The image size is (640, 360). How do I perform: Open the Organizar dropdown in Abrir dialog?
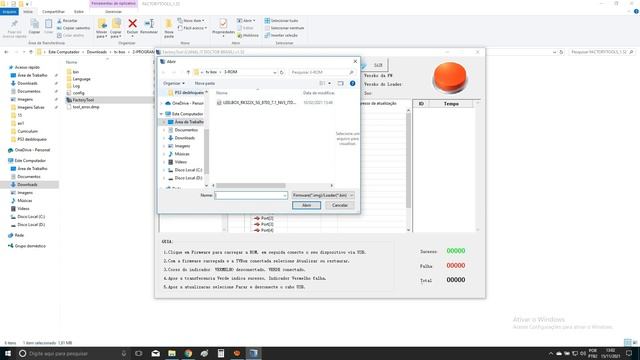click(173, 83)
